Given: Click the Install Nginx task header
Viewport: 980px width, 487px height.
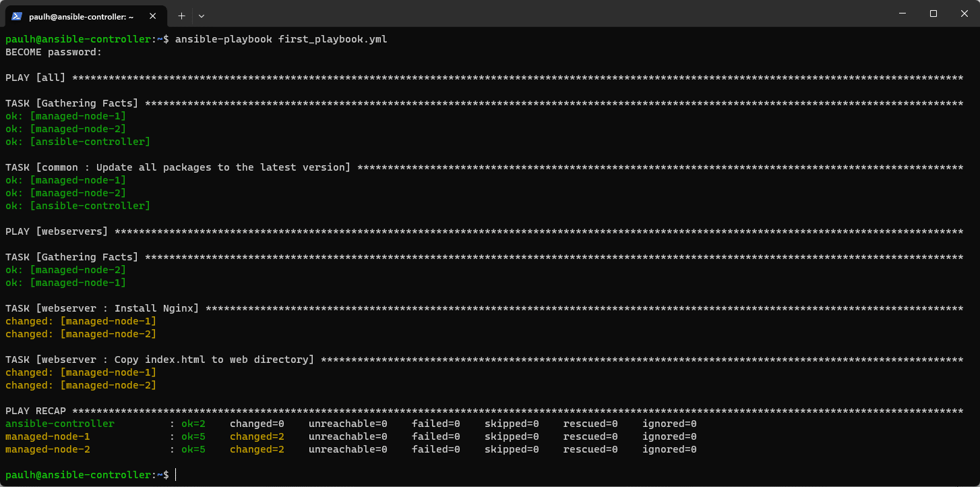Looking at the screenshot, I should point(102,308).
